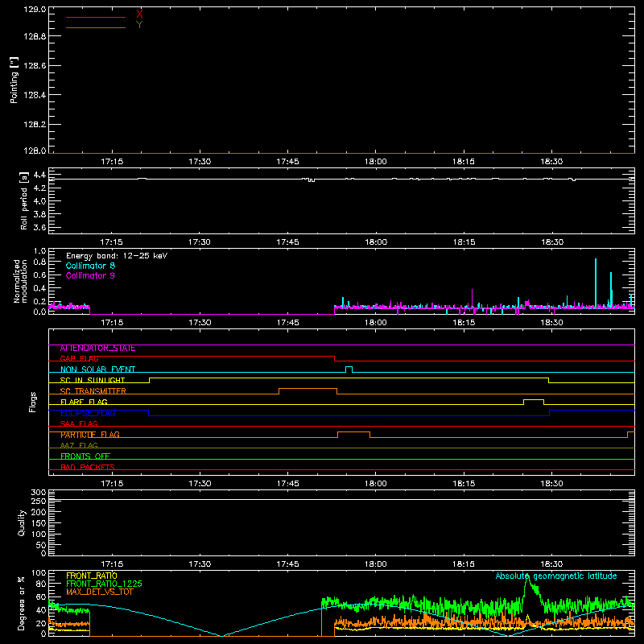Click the PARTICLE_FLAG label

coord(90,435)
